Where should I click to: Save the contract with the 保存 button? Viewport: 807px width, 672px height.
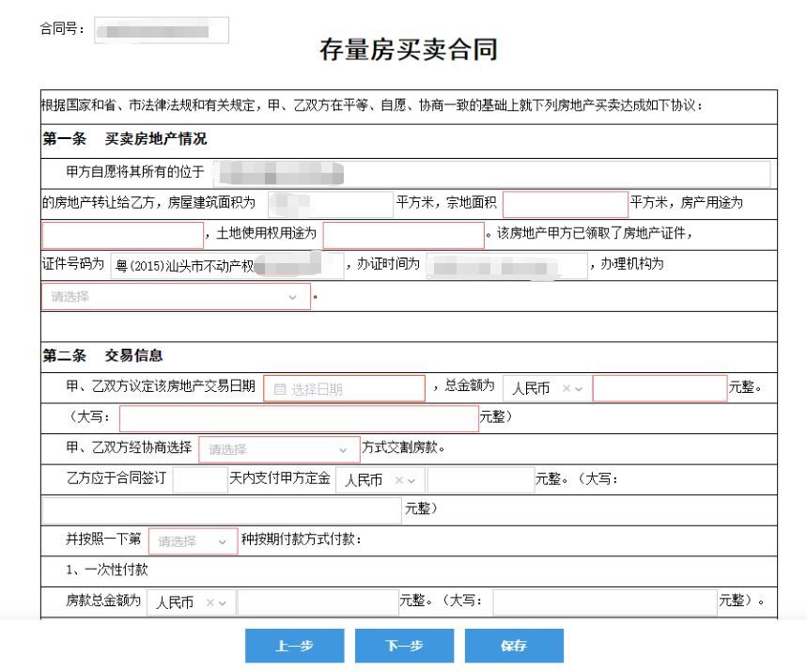point(514,646)
